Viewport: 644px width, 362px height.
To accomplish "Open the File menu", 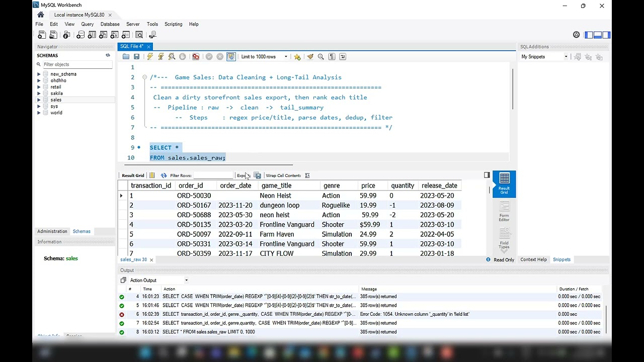I will coord(39,24).
